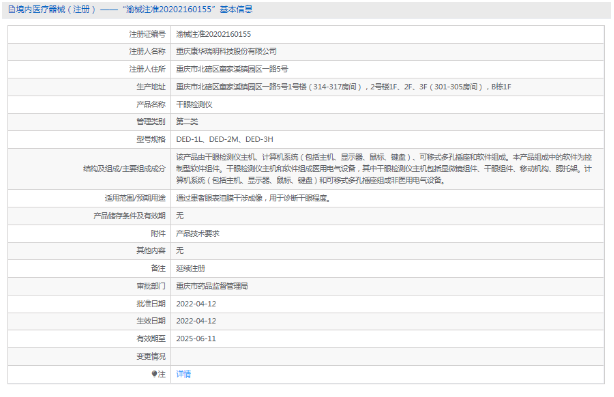This screenshot has height=397, width=614.
Task: Select models DED-1L、DED-2M、DED-3H
Action: click(x=225, y=139)
